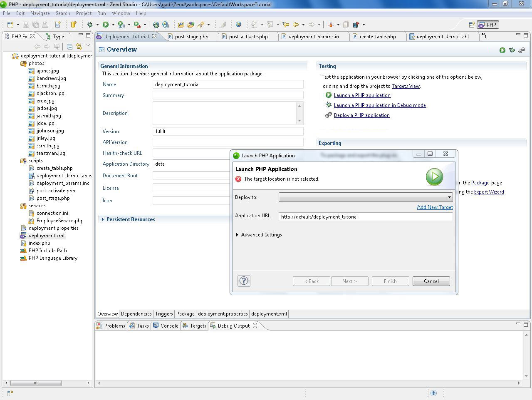Click the Application URL field
The height and width of the screenshot is (400, 532).
point(366,217)
